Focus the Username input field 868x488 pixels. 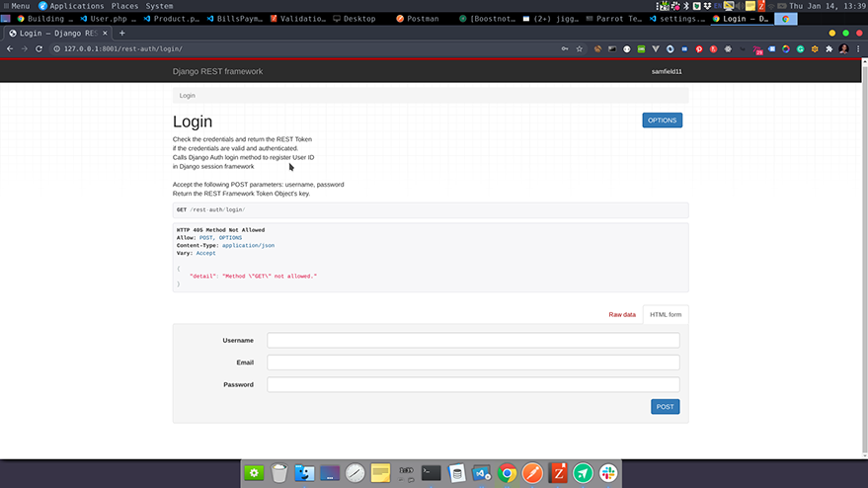pyautogui.click(x=473, y=340)
